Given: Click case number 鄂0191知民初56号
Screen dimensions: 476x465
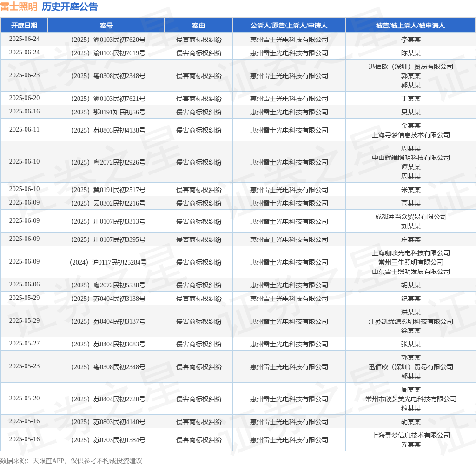Looking at the screenshot, I should tap(108, 112).
